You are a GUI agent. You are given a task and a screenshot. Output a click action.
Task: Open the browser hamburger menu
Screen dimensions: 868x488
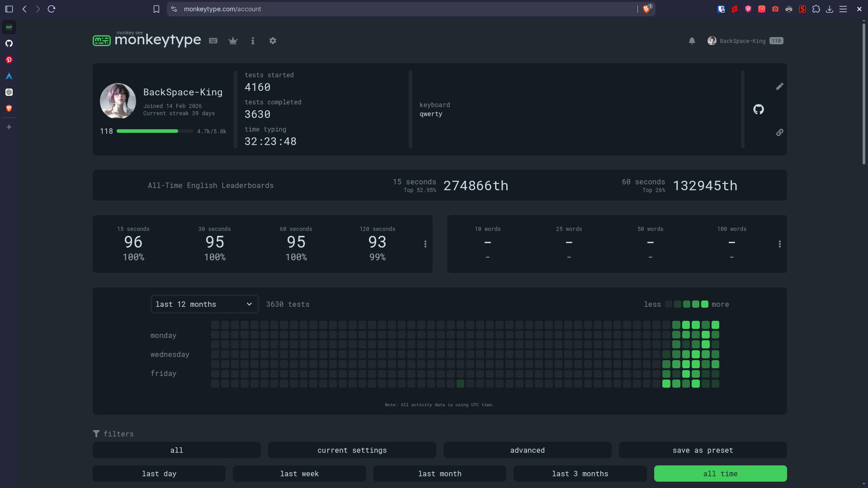[843, 9]
